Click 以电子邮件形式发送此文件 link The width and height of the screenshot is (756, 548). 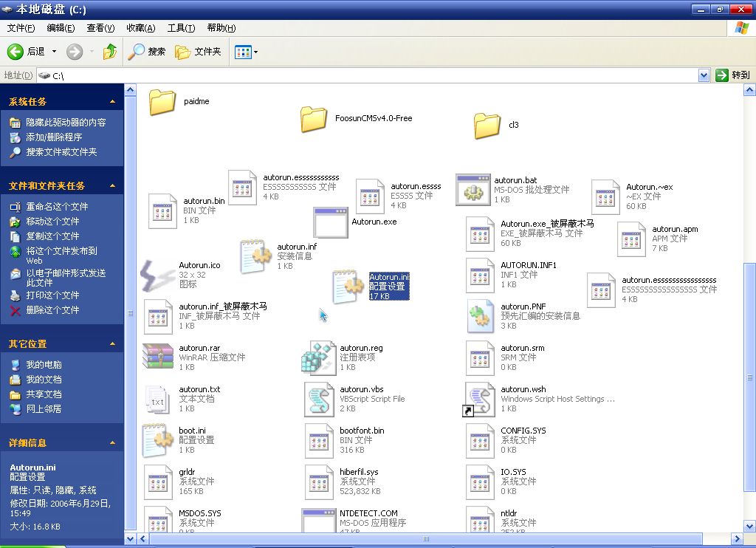pyautogui.click(x=66, y=278)
